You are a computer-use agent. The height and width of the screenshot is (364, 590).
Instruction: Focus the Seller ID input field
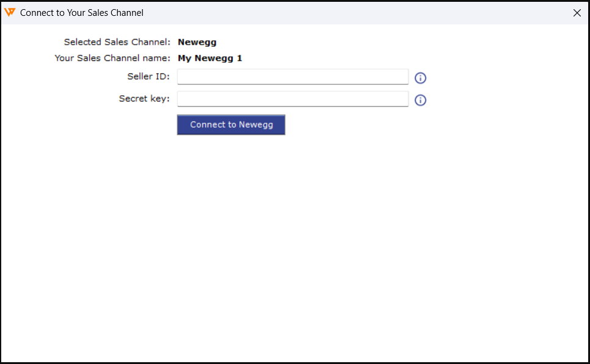pyautogui.click(x=293, y=77)
